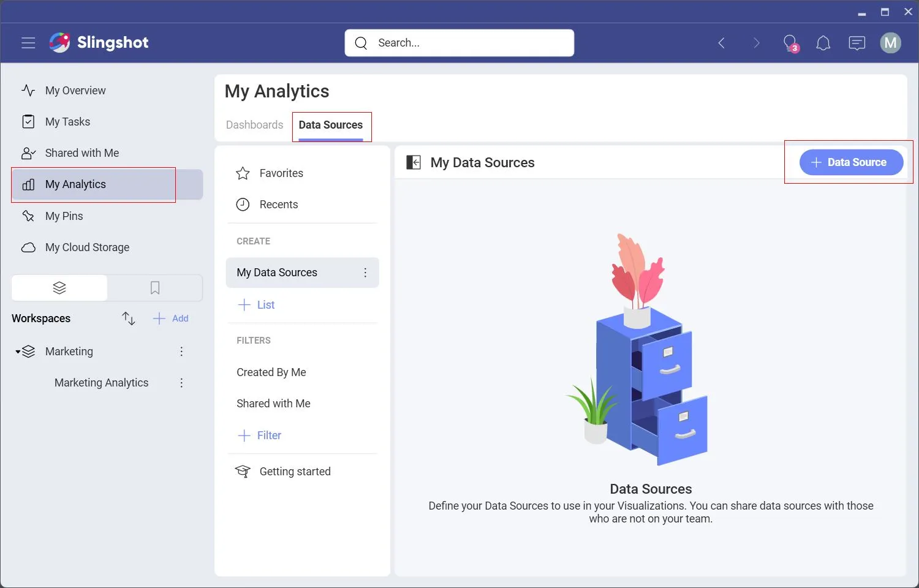Screen dimensions: 919x588
Task: Open the hamburger main menu
Action: (x=28, y=43)
